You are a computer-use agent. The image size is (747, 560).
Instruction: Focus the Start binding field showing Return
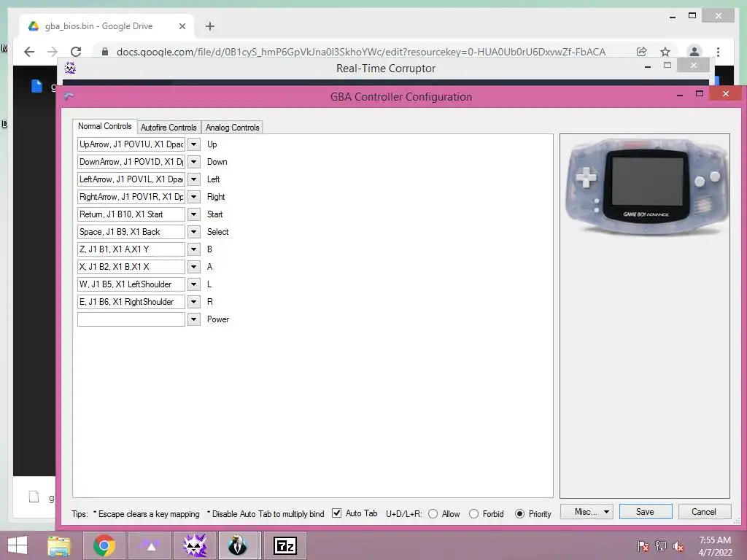(131, 214)
